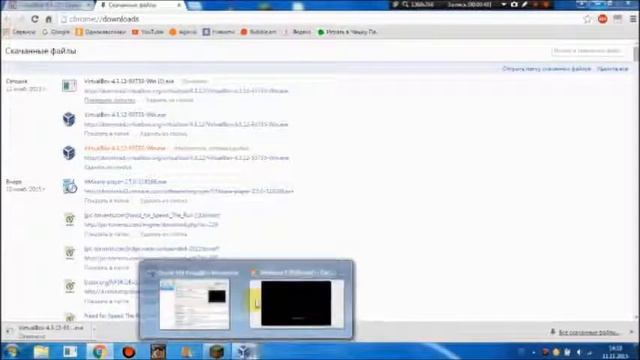Click the Minecraft block taskbar icon

[216, 351]
